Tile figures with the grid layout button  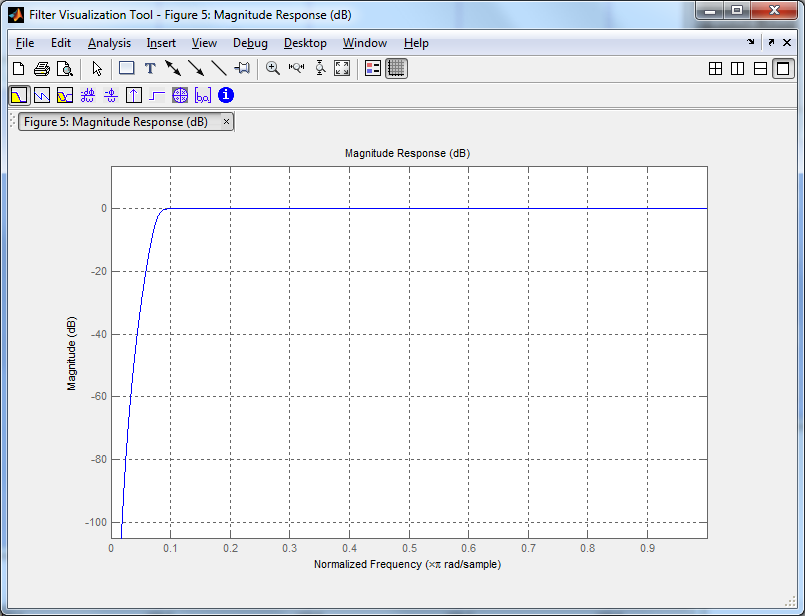[715, 68]
